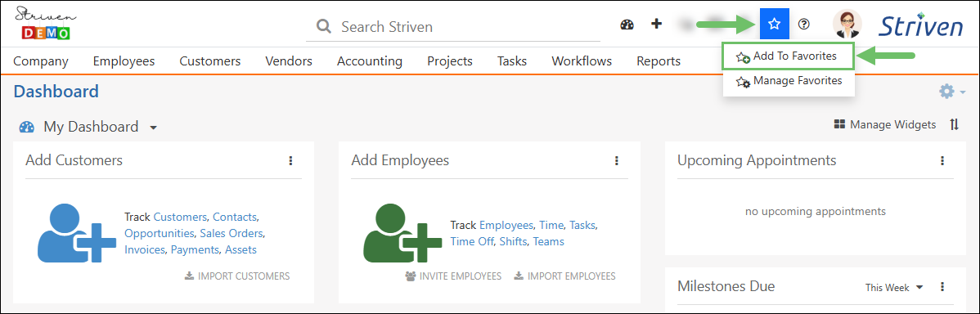Open the Assets link
980x314 pixels.
241,249
